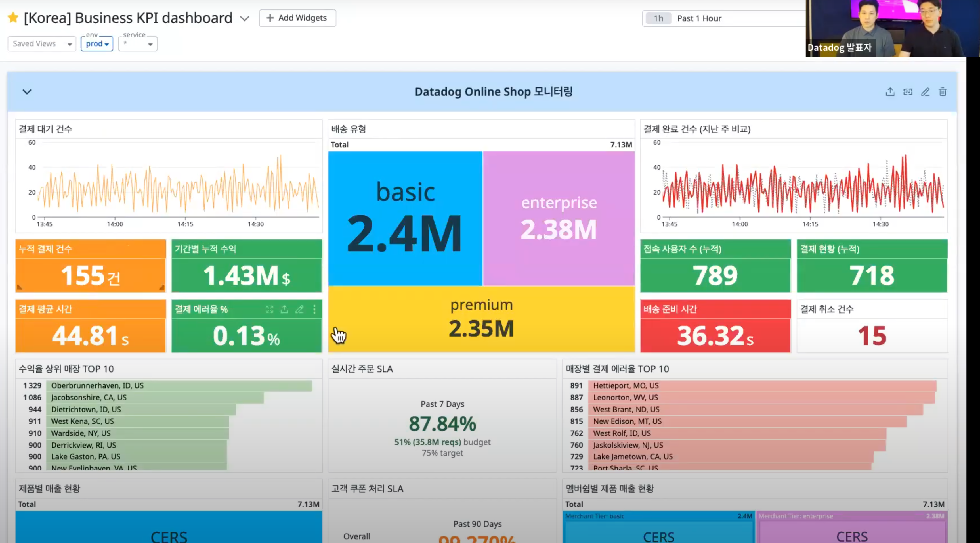
Task: Delete the Datadog Online Shop group
Action: (x=943, y=92)
